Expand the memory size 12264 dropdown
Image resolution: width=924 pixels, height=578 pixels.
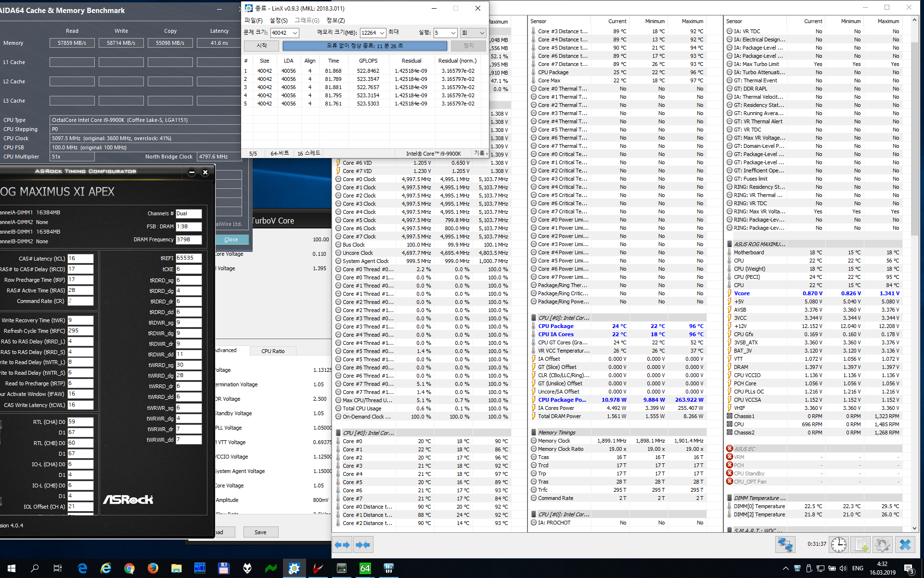[x=382, y=33]
